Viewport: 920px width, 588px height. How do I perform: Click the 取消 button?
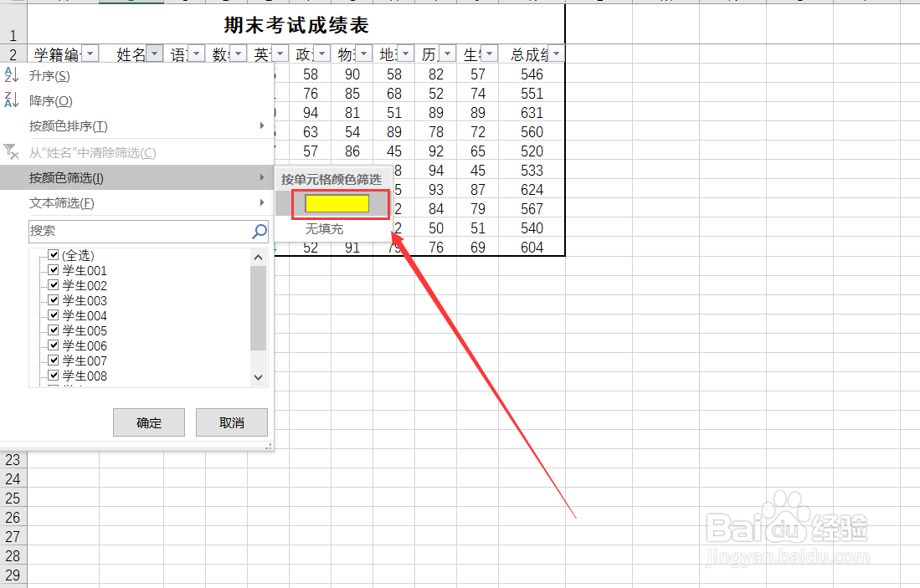tap(232, 422)
